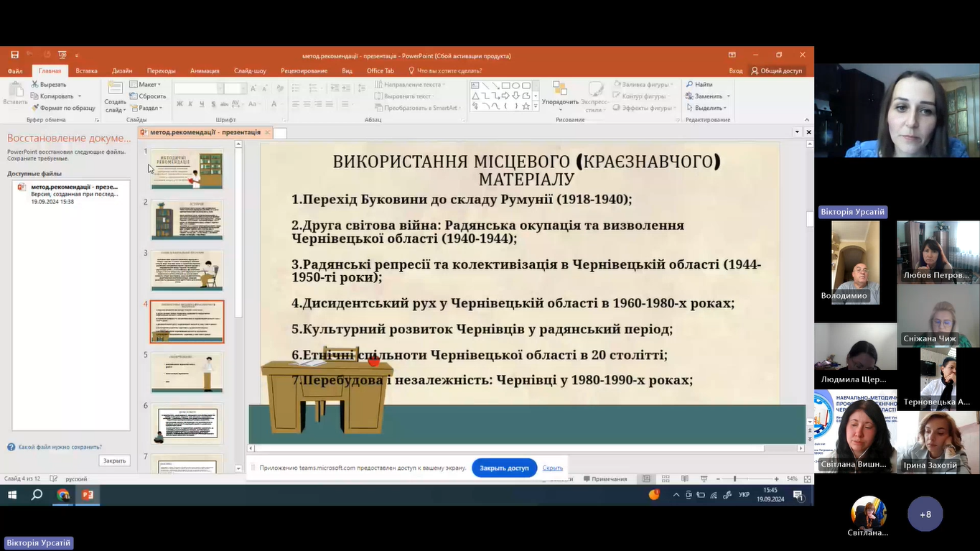Open the Select (Выделить) dropdown
The width and height of the screenshot is (980, 551).
point(707,108)
